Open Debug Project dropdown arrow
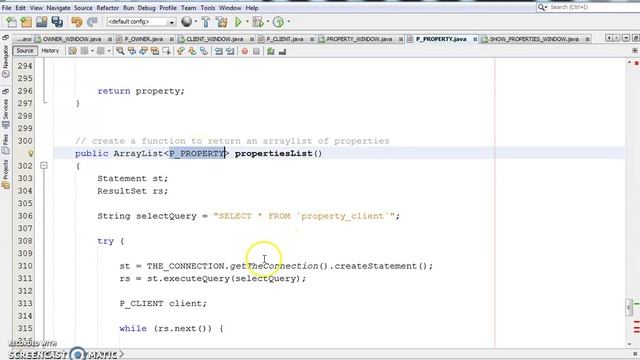The width and height of the screenshot is (640, 360). [268, 22]
